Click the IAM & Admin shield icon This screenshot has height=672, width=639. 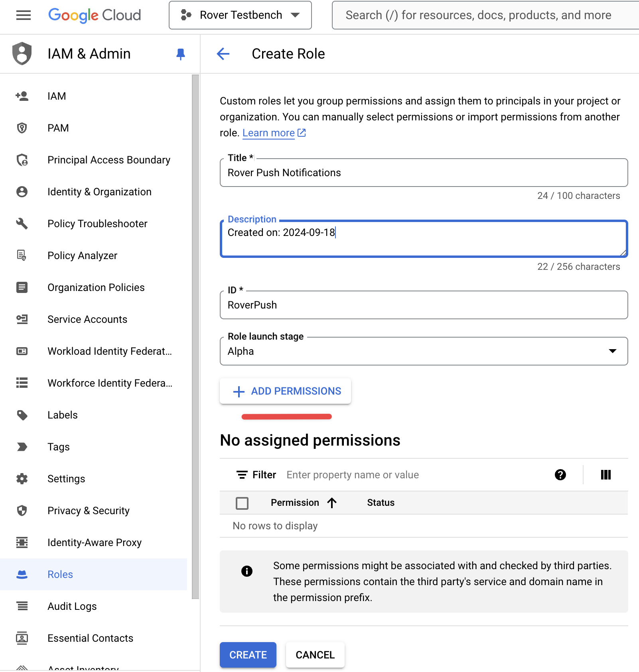pyautogui.click(x=22, y=53)
